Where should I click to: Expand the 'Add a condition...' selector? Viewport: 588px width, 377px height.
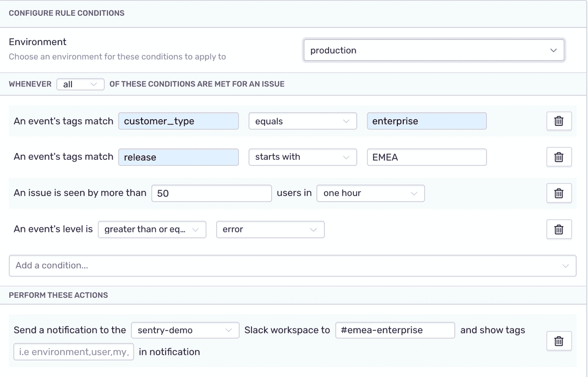pos(293,265)
